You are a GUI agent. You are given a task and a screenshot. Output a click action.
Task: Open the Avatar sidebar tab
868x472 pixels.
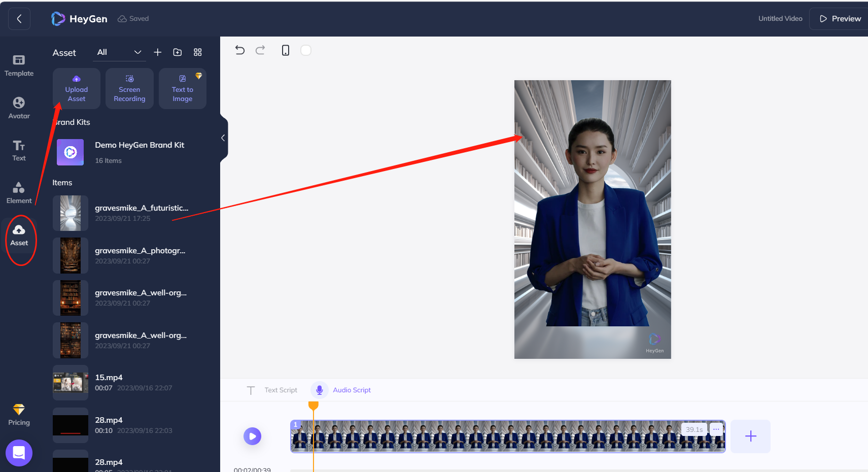click(19, 108)
